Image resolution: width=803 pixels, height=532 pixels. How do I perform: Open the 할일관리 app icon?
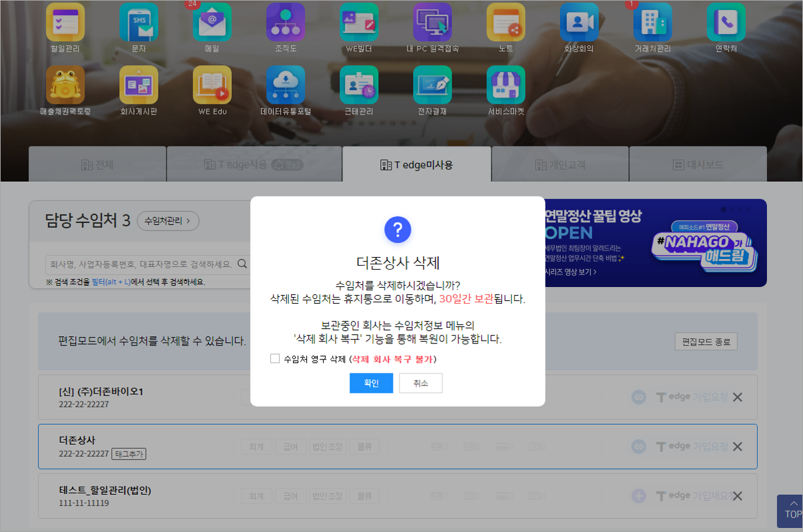click(x=65, y=23)
